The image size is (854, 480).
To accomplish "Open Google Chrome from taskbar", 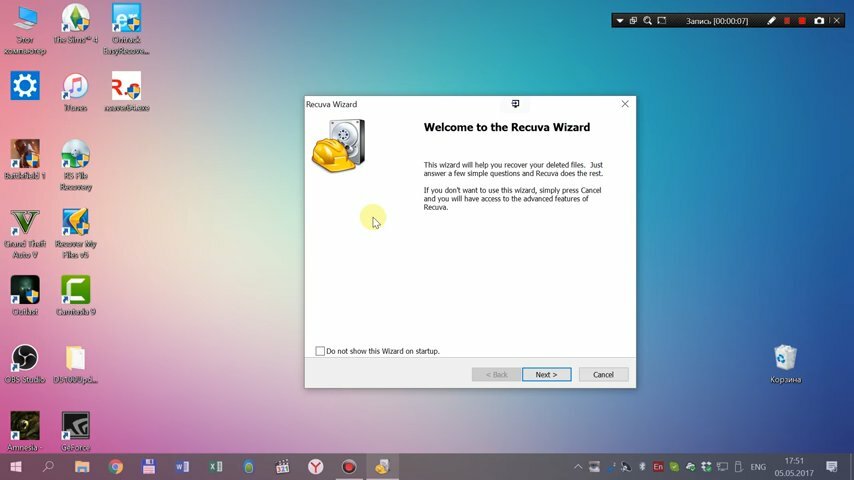I will point(115,467).
